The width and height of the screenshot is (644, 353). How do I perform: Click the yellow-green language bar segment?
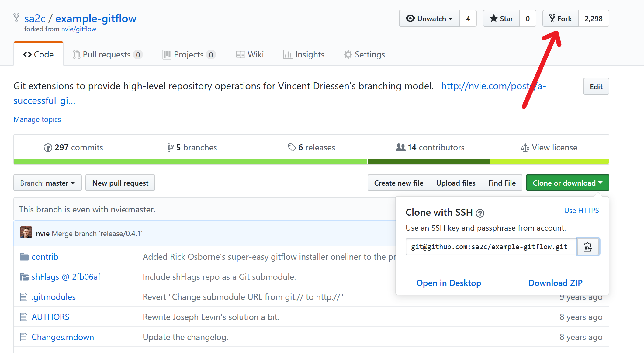(549, 162)
